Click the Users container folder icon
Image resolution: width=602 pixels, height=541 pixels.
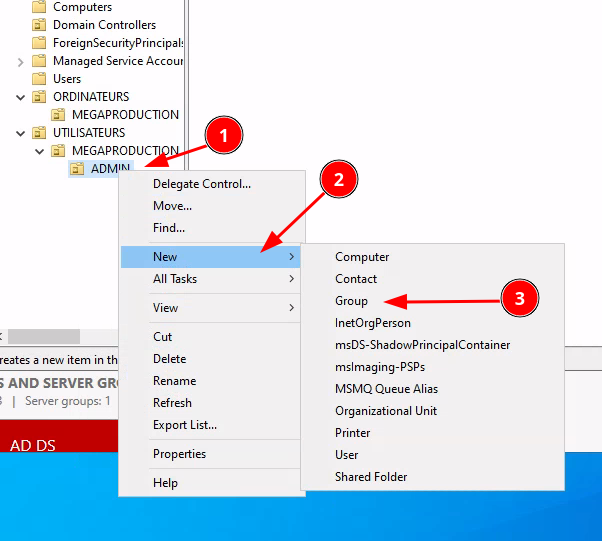[40, 79]
